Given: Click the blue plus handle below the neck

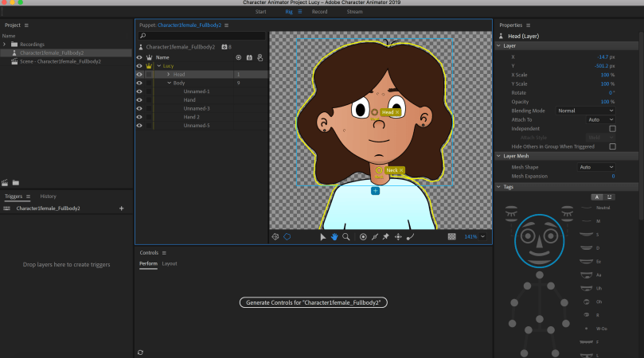Looking at the screenshot, I should (x=376, y=191).
